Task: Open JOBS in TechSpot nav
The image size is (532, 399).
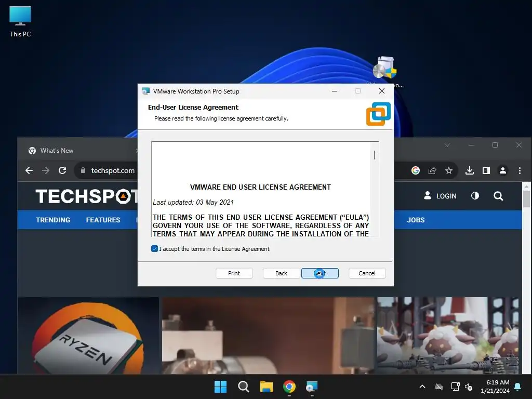Action: (x=416, y=220)
